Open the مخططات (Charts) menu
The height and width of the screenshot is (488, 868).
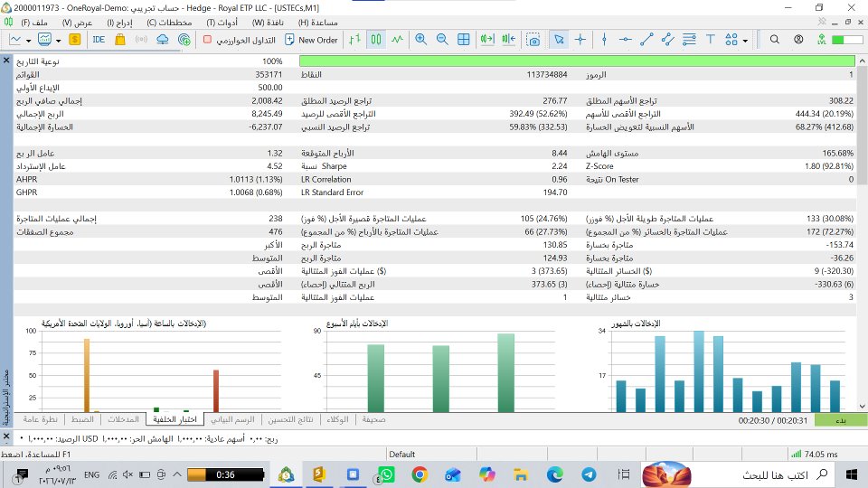(x=169, y=23)
